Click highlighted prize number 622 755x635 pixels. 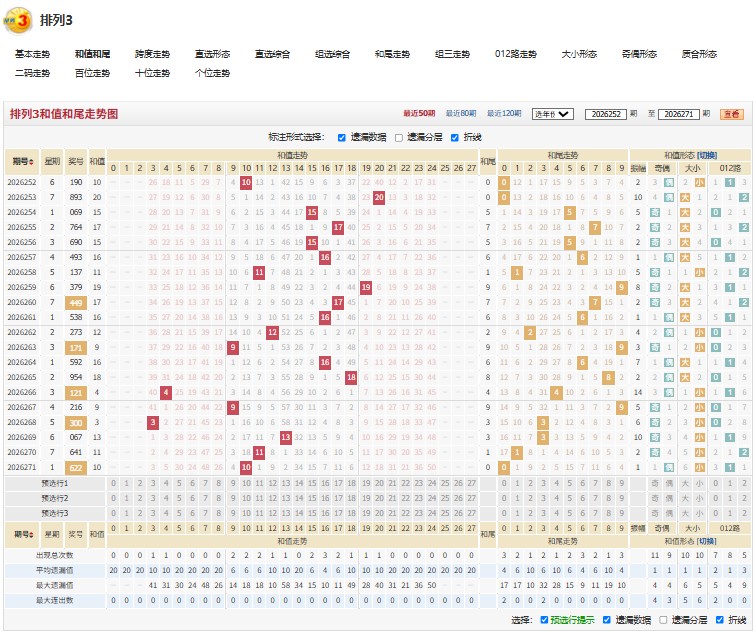point(76,468)
